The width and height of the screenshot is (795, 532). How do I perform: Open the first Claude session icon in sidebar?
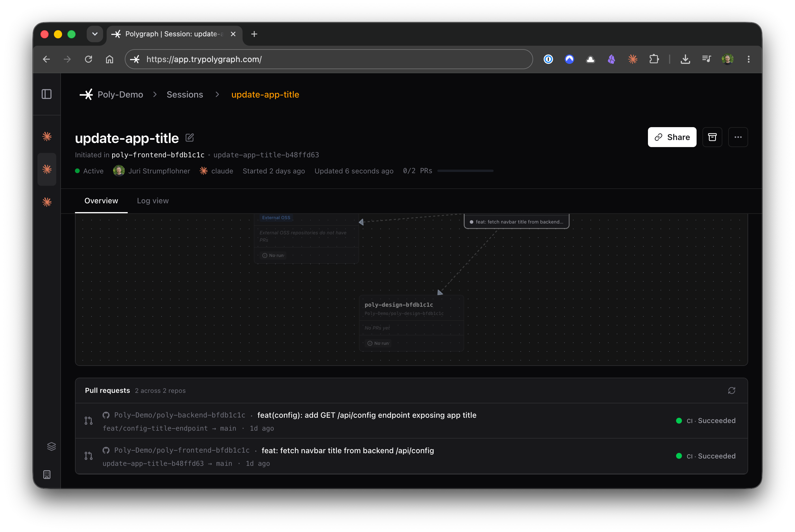(x=47, y=137)
